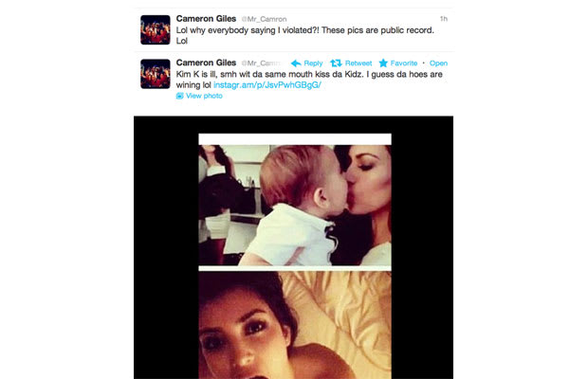588x379 pixels.
Task: Open the first tweet's profile avatar
Action: coord(156,30)
